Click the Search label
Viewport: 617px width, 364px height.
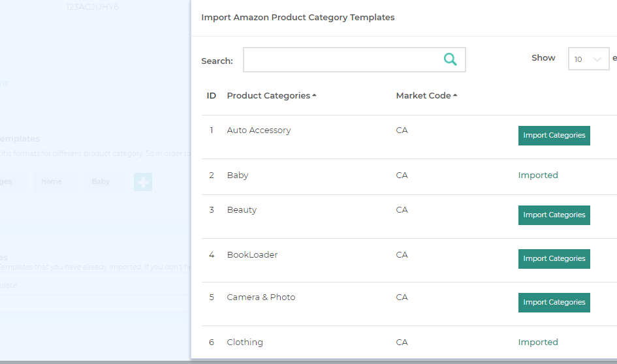coord(217,61)
